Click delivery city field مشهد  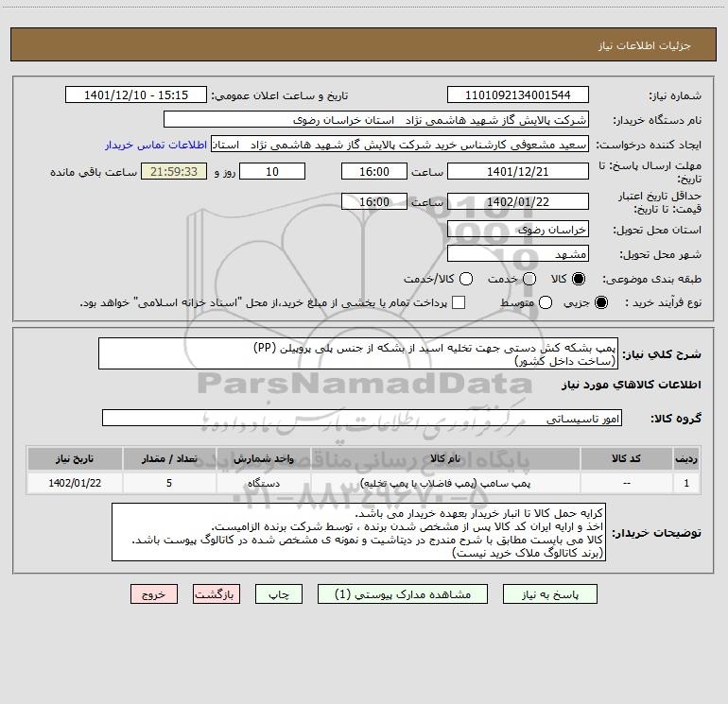(518, 254)
